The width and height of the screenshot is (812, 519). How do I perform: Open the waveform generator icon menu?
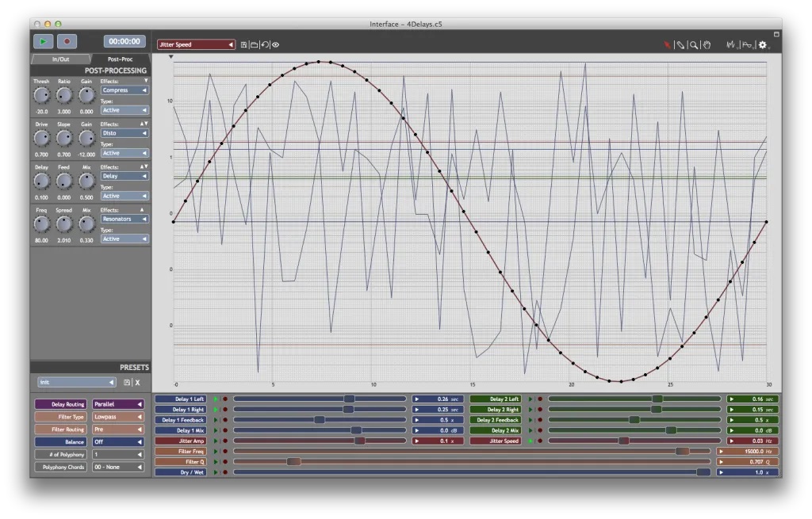(731, 45)
